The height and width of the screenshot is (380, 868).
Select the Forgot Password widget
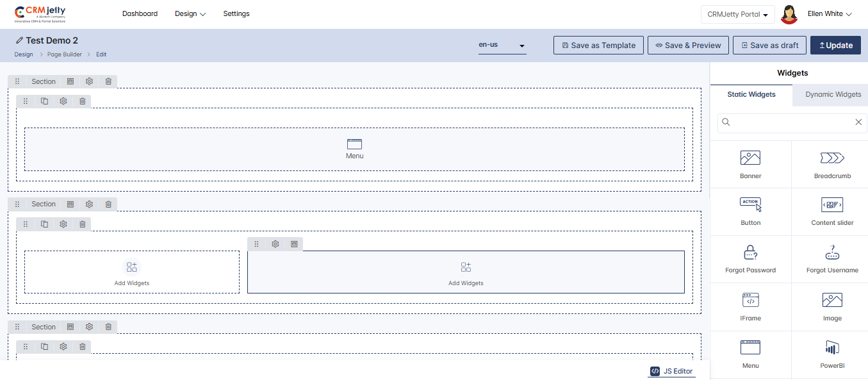coord(750,252)
